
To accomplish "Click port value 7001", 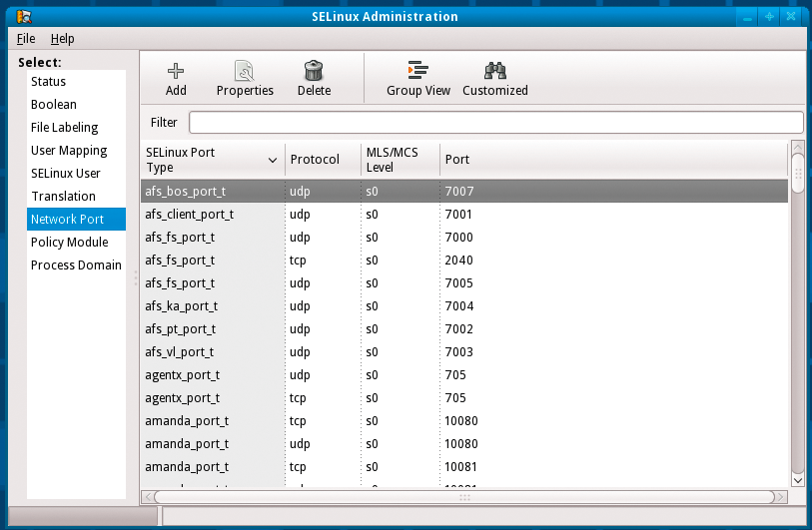I will (x=458, y=214).
